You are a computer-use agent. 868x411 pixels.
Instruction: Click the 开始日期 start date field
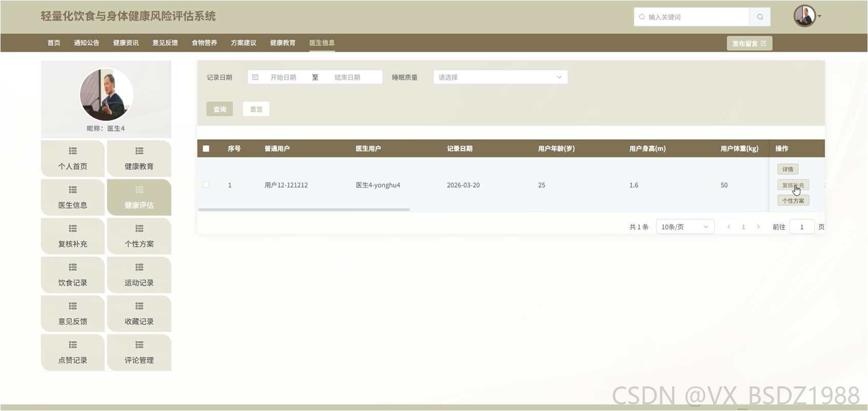[x=284, y=77]
